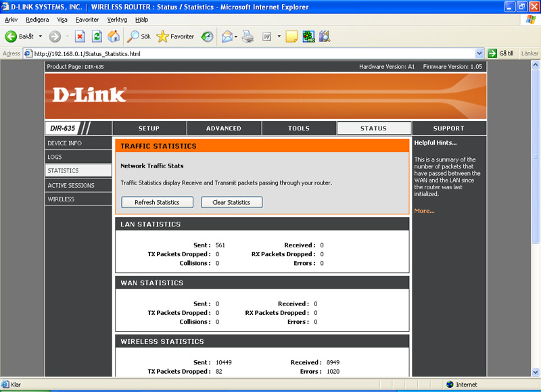Image resolution: width=541 pixels, height=392 pixels.
Task: Click the More... helpful hints link
Action: pos(425,211)
